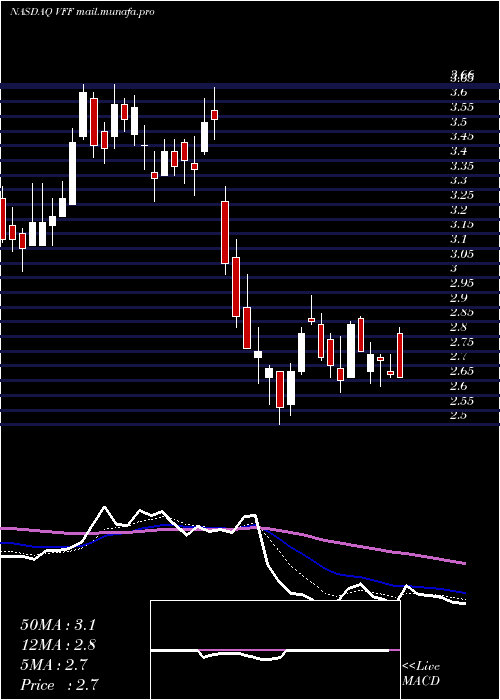Click the Price : 2.7 label

click(59, 685)
